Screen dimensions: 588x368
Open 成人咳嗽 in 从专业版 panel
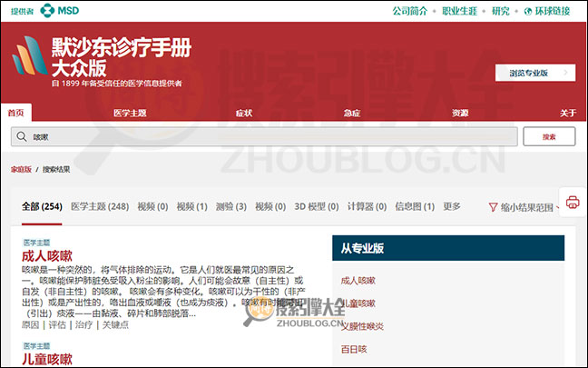tap(358, 281)
